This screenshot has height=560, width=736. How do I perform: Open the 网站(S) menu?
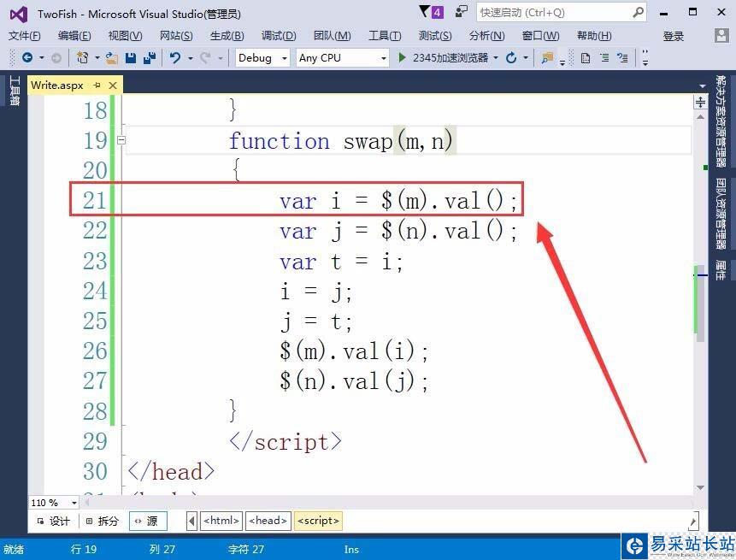click(176, 36)
